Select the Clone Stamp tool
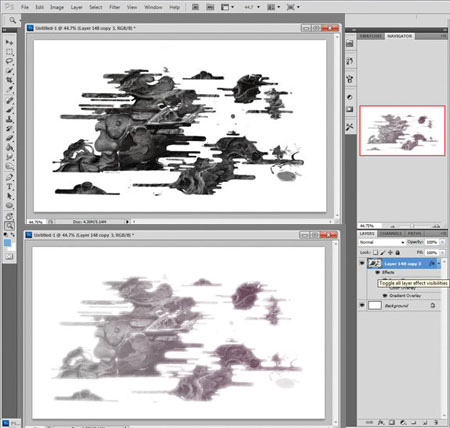The height and width of the screenshot is (428, 450). click(x=9, y=119)
